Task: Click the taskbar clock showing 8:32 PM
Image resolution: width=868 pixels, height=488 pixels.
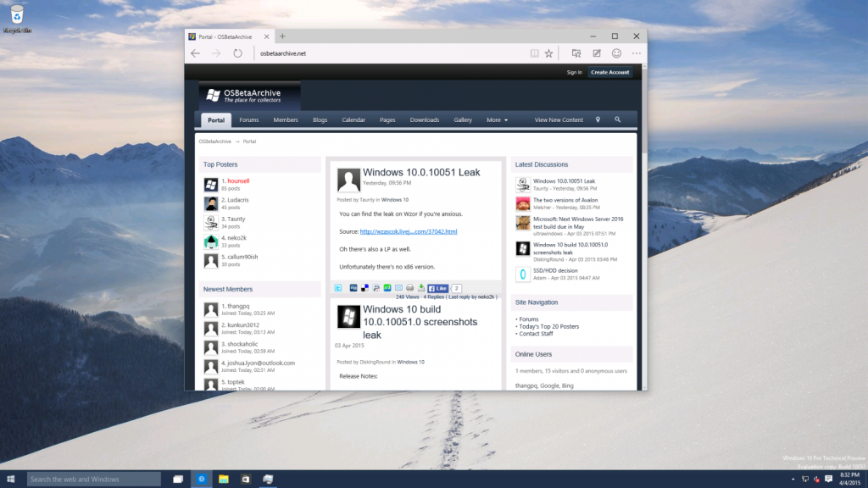Action: [849, 480]
